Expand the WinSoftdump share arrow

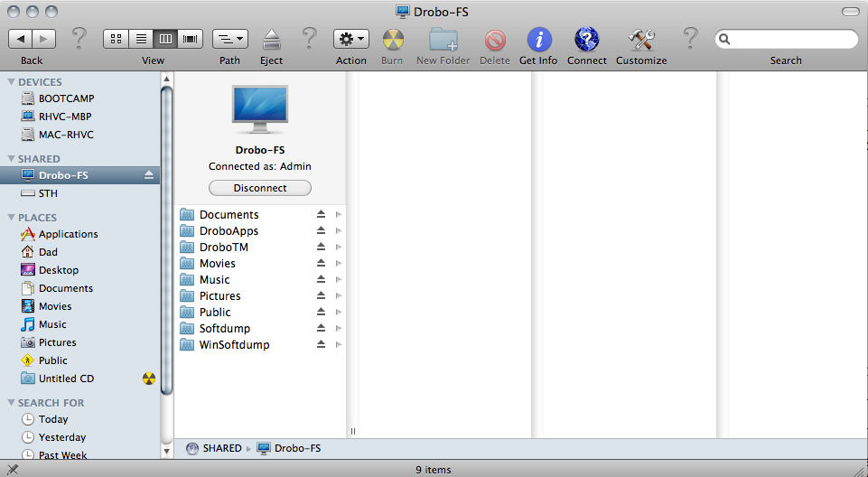[x=338, y=345]
